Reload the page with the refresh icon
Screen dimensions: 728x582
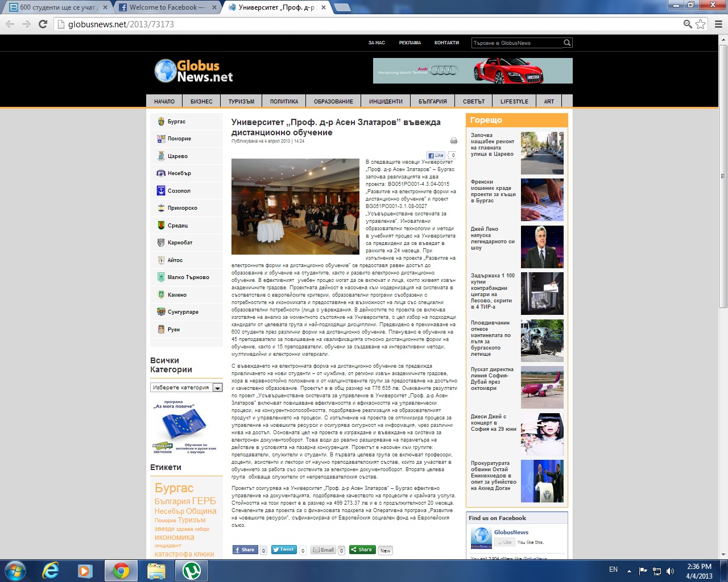[x=43, y=24]
